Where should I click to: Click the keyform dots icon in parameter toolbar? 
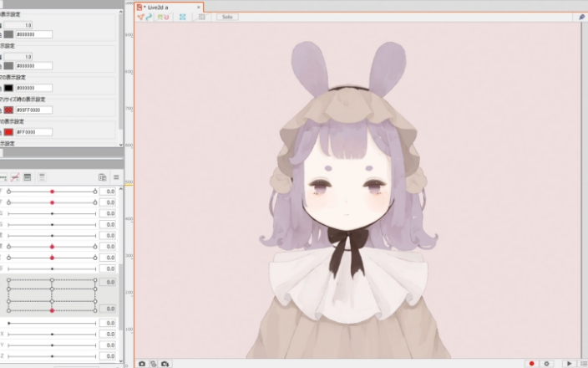[3, 177]
